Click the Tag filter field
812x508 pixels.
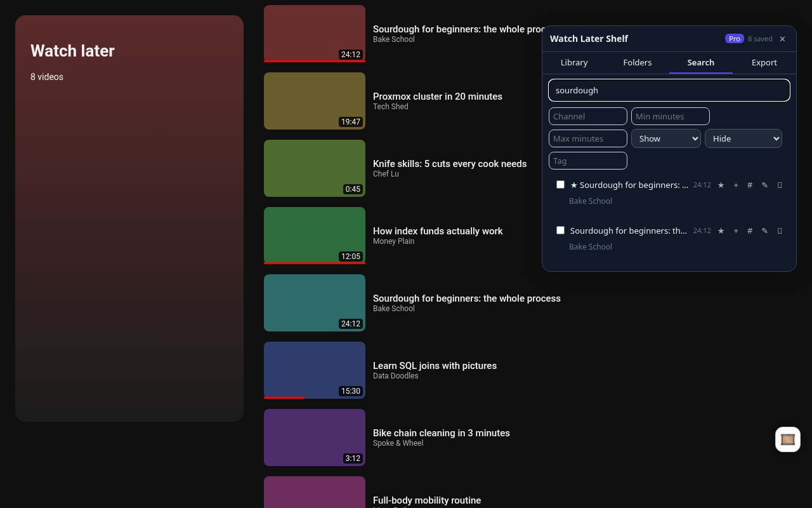588,161
